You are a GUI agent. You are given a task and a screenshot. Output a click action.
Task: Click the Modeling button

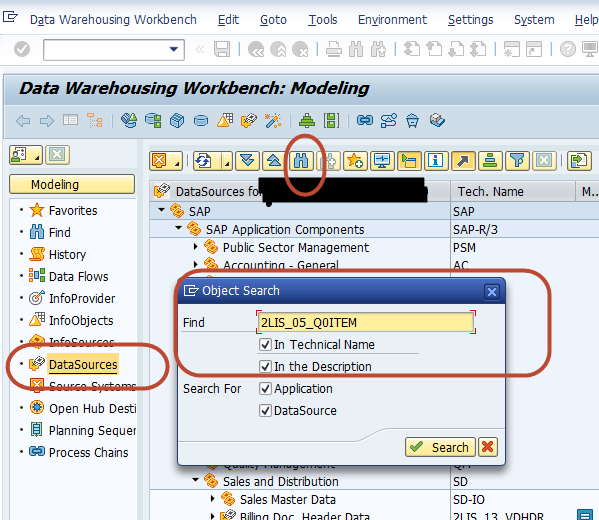click(72, 185)
